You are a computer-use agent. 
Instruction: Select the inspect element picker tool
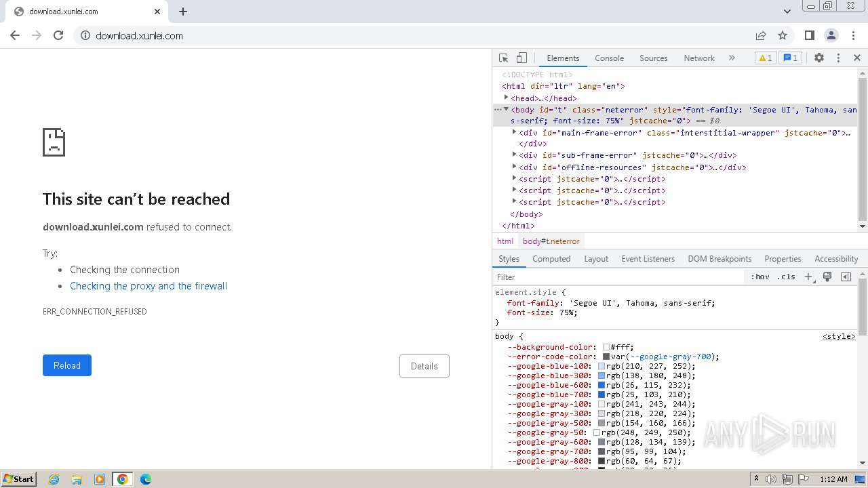pyautogui.click(x=503, y=58)
